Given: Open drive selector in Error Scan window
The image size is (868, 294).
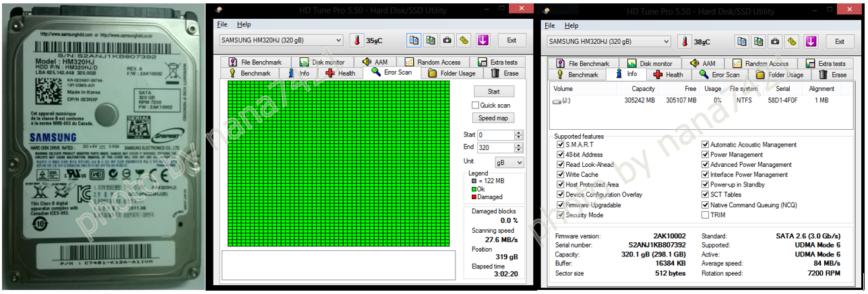Looking at the screenshot, I should pos(280,40).
